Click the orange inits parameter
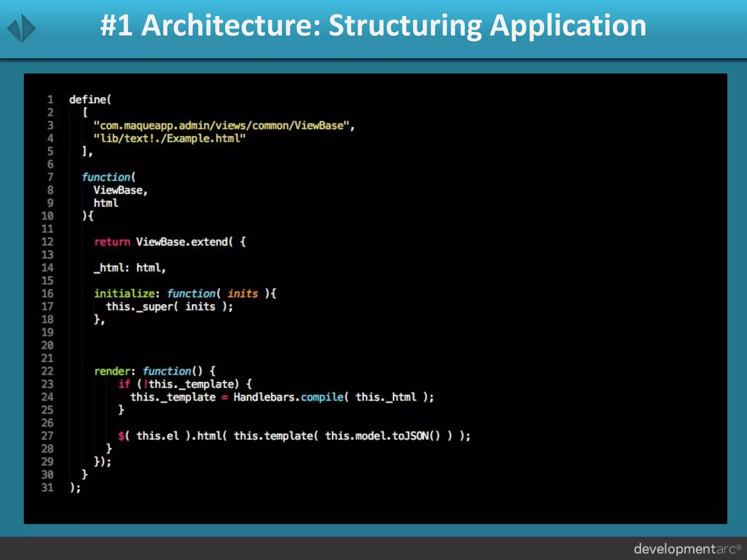Screen dimensions: 747x560 [x=243, y=294]
